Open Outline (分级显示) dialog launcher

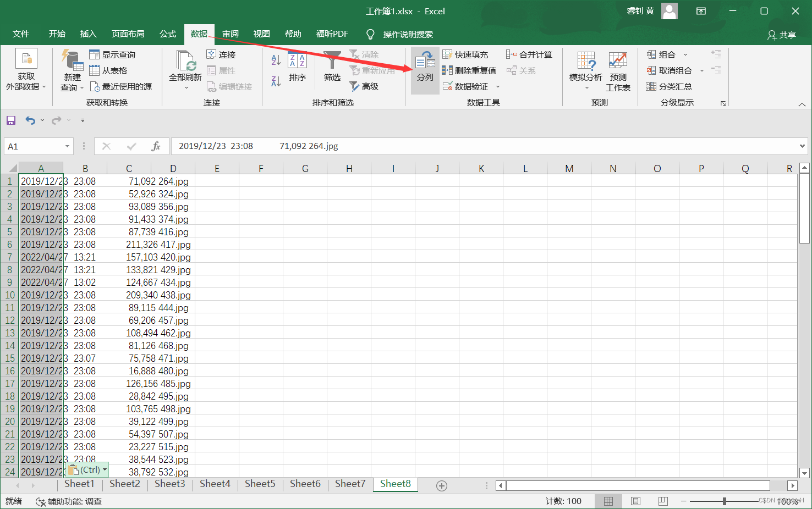[x=723, y=103]
